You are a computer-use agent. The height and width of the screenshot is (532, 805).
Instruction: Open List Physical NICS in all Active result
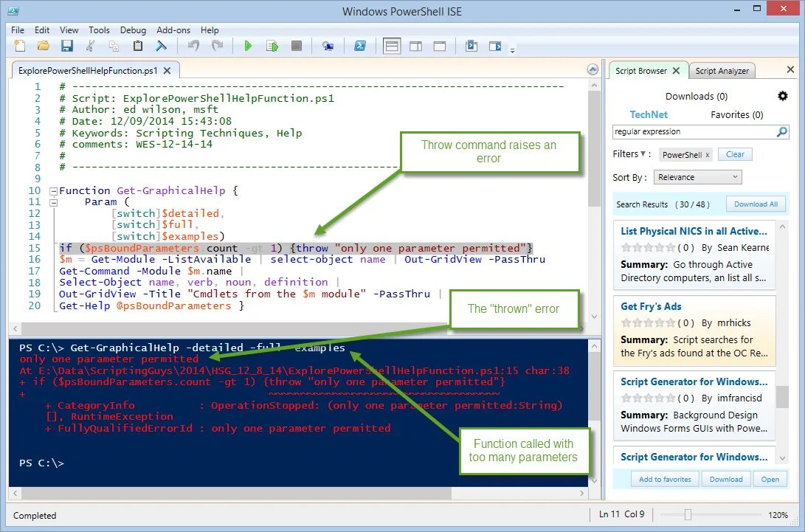coord(694,231)
